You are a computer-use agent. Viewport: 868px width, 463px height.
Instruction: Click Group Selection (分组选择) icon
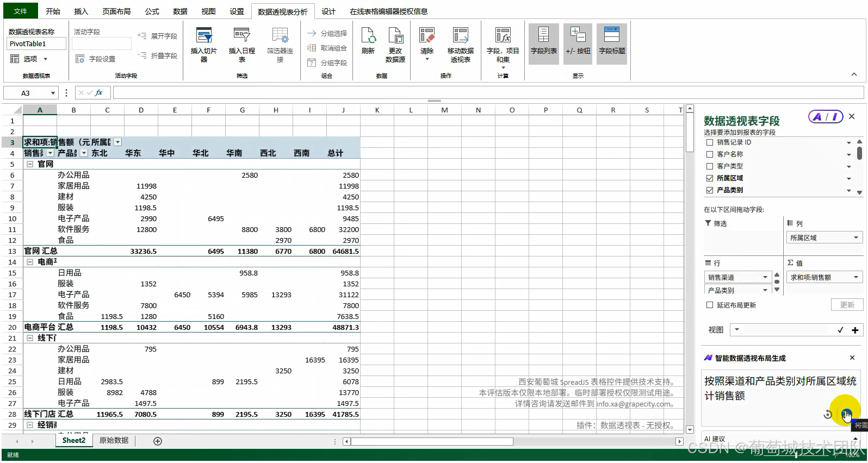(312, 33)
